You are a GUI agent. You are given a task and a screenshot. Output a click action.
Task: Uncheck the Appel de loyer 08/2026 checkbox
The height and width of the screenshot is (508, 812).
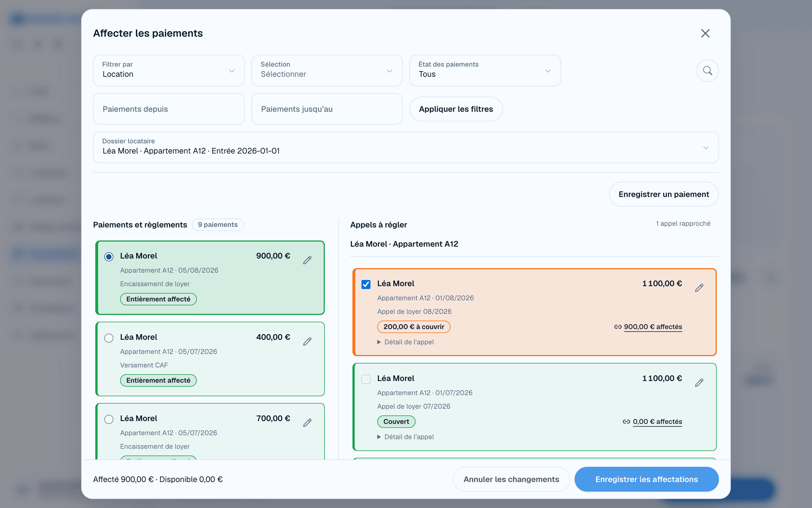point(366,284)
